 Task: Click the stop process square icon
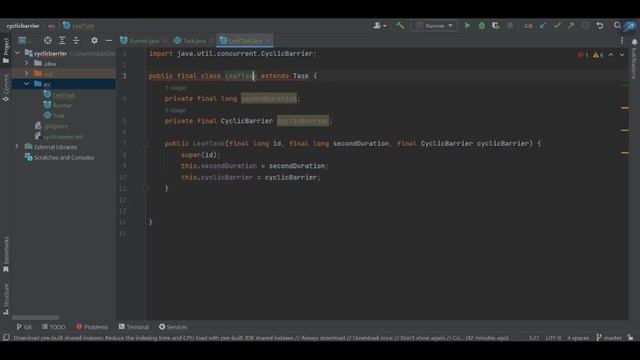tap(510, 26)
